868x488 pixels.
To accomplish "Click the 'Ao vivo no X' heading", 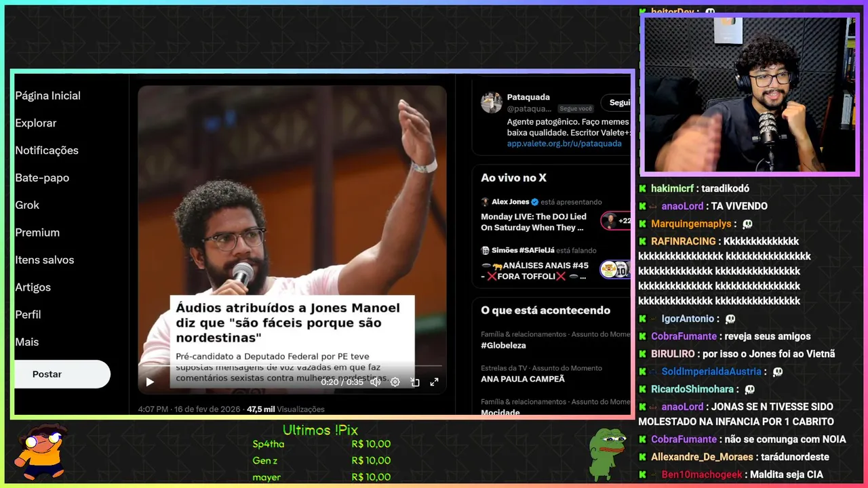I will [513, 178].
